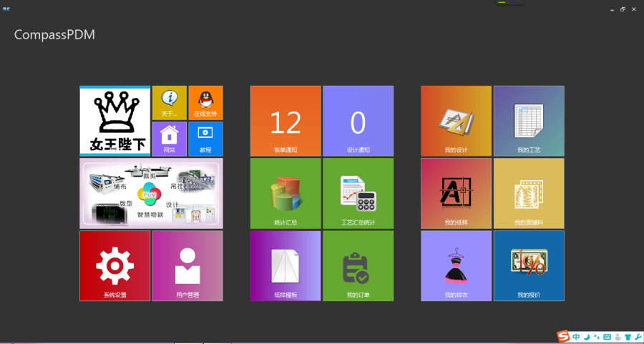Open the soft keyboard icon in IME bar
The width and height of the screenshot is (644, 344).
click(x=607, y=337)
